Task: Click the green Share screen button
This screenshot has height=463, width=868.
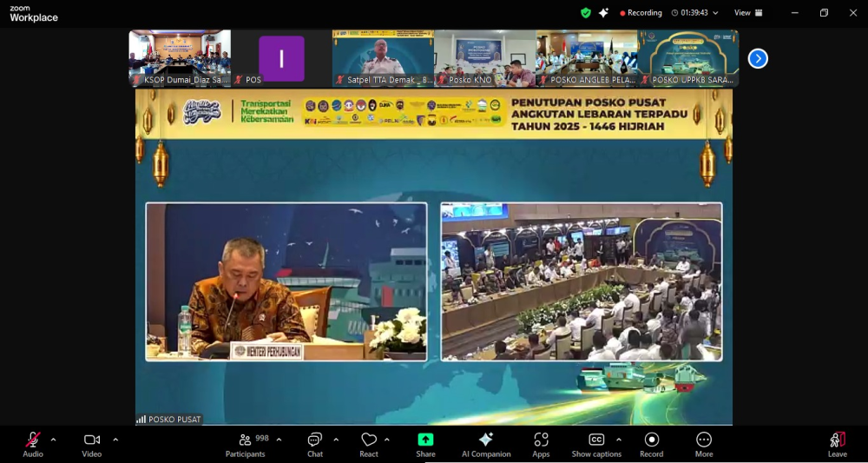Action: pyautogui.click(x=425, y=446)
